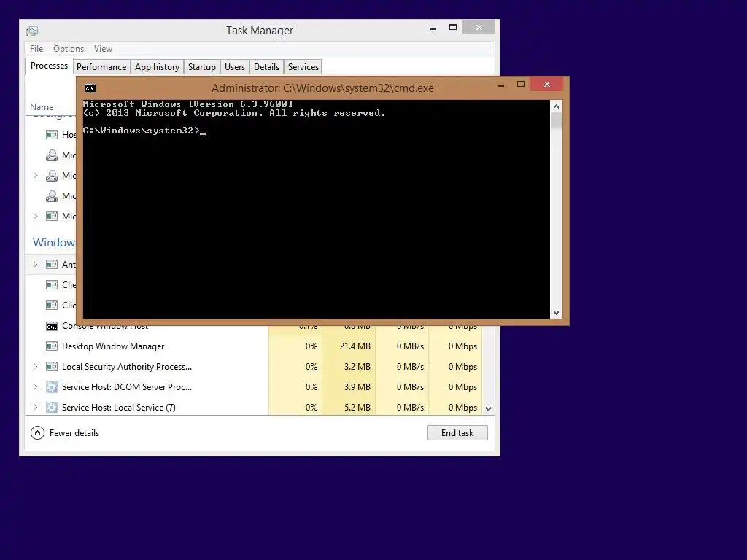Open the File menu in Task Manager
Image resolution: width=747 pixels, height=560 pixels.
pos(36,49)
